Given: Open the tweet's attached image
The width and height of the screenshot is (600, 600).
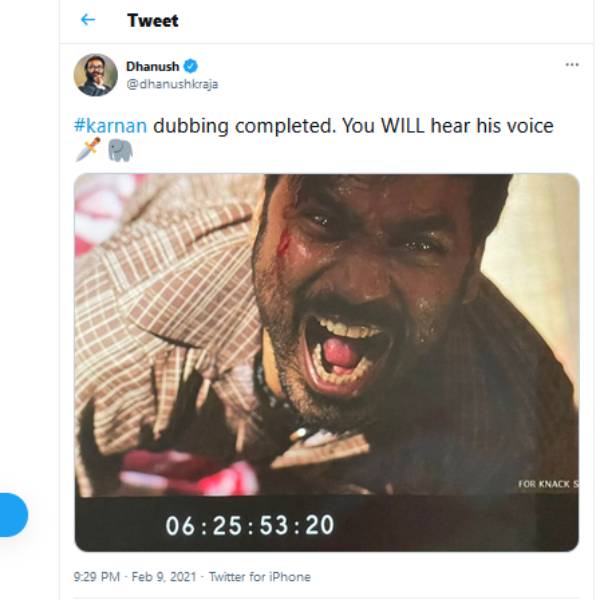Looking at the screenshot, I should pos(326,362).
